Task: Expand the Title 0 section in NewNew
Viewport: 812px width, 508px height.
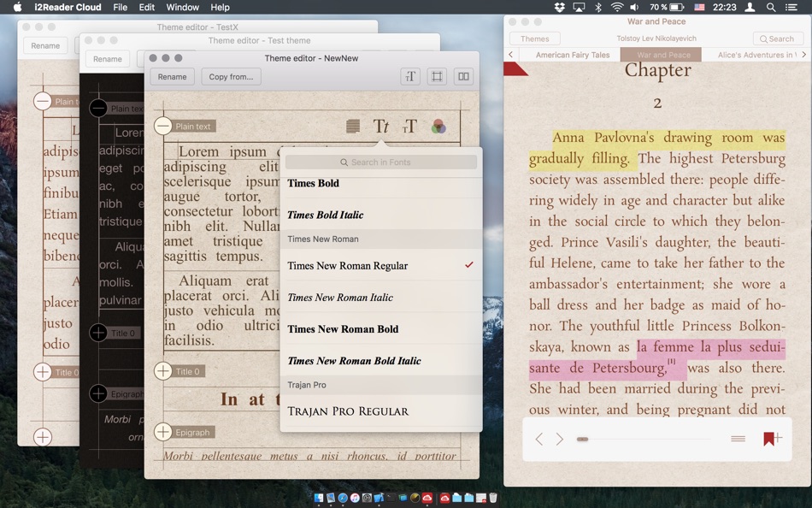Action: point(163,370)
